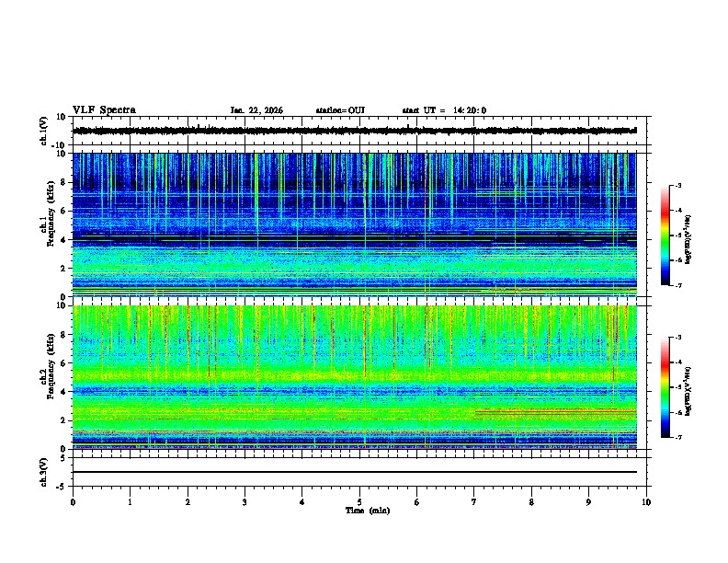Click the time axis tick label "3"
Screen dimensions: 728x563
[245, 502]
